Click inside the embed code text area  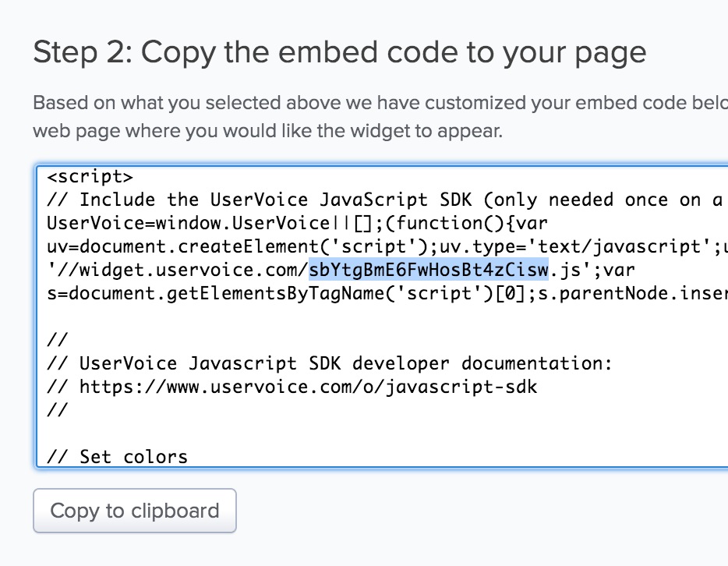pyautogui.click(x=382, y=316)
